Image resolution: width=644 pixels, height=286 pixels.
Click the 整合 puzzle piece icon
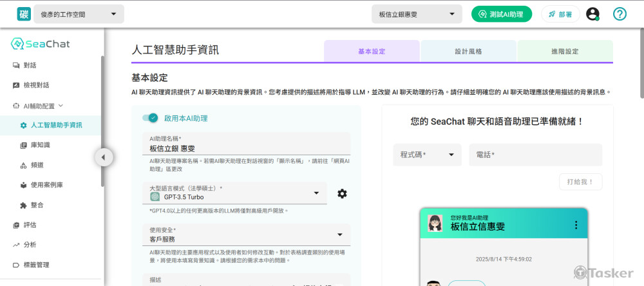tap(23, 205)
